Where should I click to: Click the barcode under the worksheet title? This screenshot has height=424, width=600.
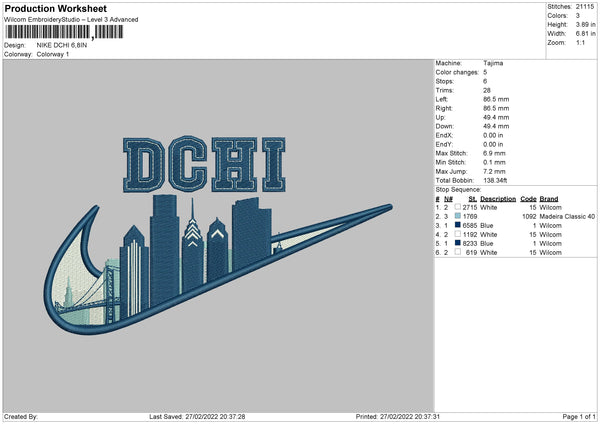click(x=64, y=32)
